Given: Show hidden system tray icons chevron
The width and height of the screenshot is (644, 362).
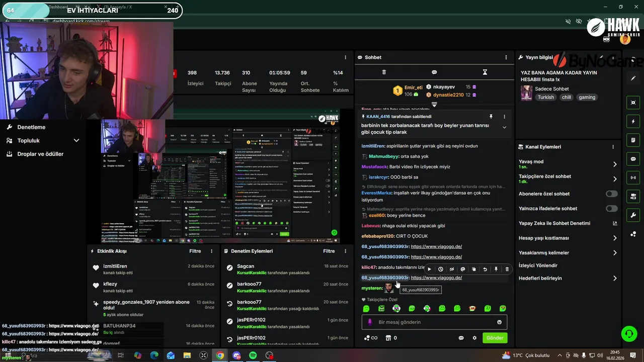Looking at the screenshot, I should tap(559, 355).
